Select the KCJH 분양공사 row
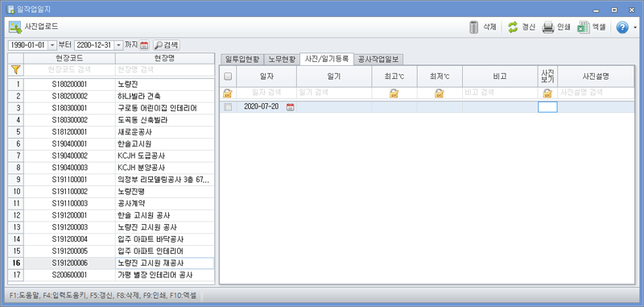Viewport: 644px width, 307px height. point(111,168)
